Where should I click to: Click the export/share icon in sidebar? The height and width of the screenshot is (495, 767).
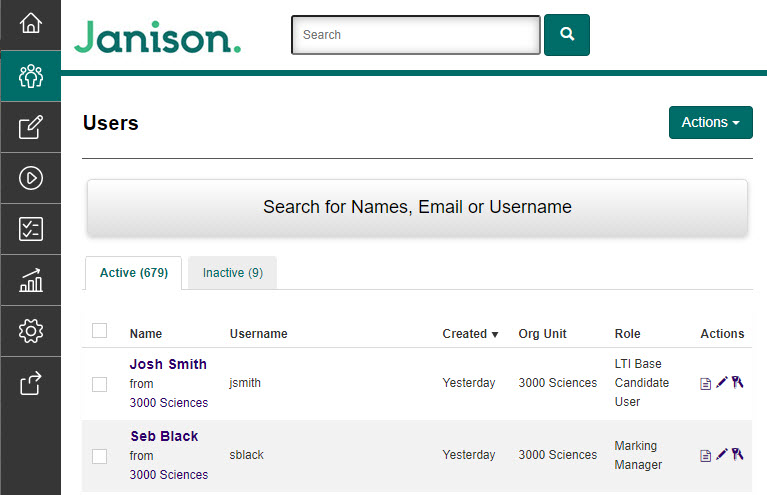pyautogui.click(x=30, y=382)
